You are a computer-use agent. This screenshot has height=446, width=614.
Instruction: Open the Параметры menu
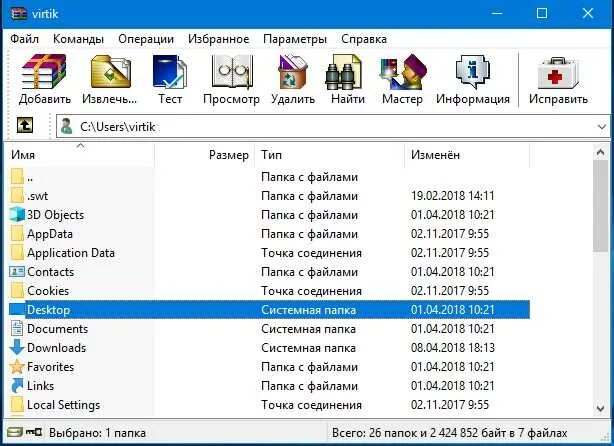[x=295, y=39]
